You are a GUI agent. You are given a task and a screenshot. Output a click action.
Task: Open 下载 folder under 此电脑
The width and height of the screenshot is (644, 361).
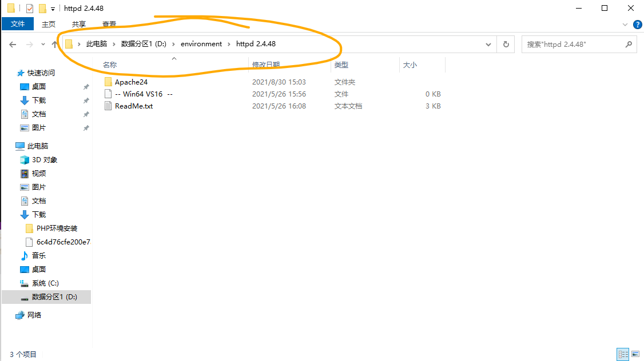click(x=33, y=215)
